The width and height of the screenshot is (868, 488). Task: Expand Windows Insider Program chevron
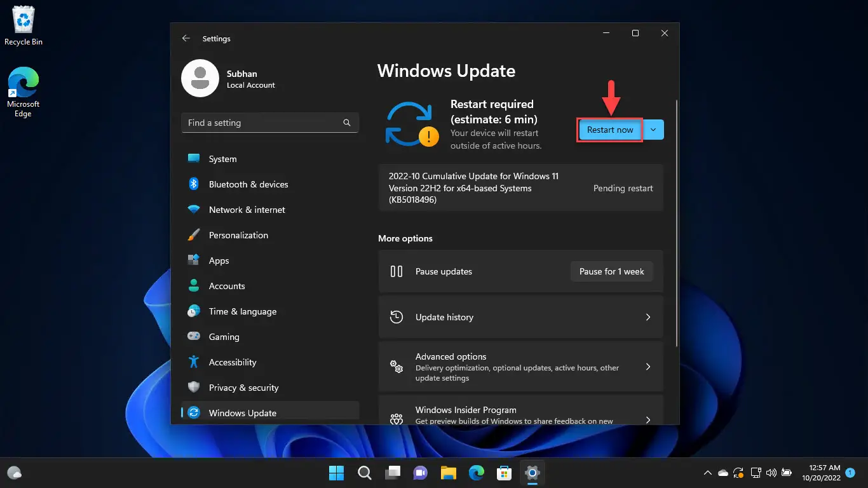pyautogui.click(x=648, y=419)
